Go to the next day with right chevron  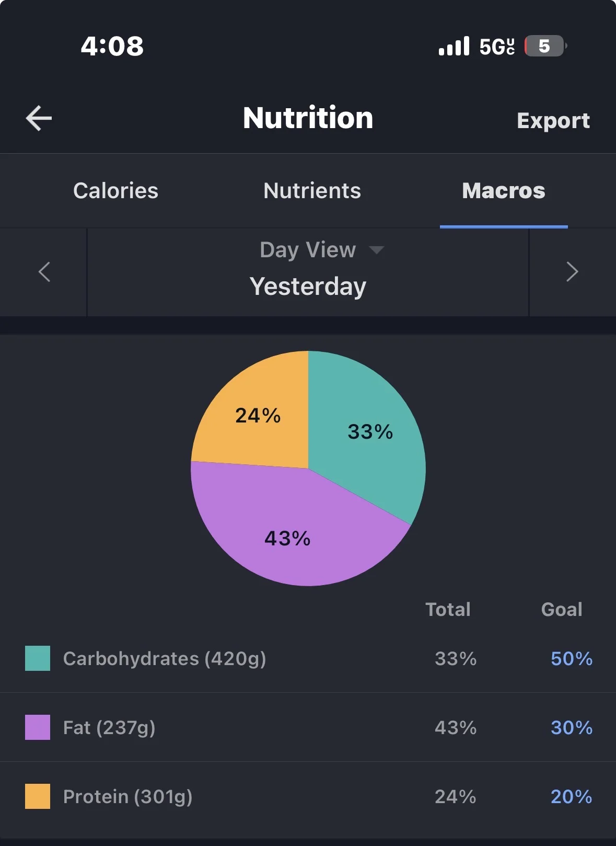572,272
